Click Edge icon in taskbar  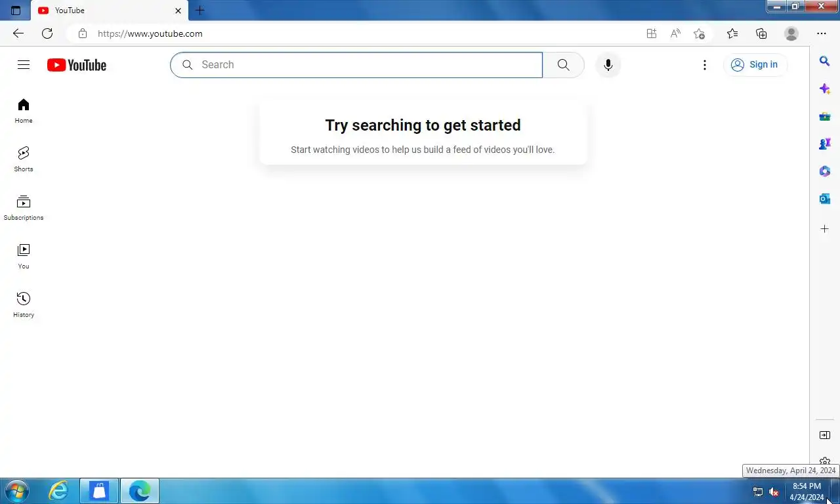click(x=139, y=491)
